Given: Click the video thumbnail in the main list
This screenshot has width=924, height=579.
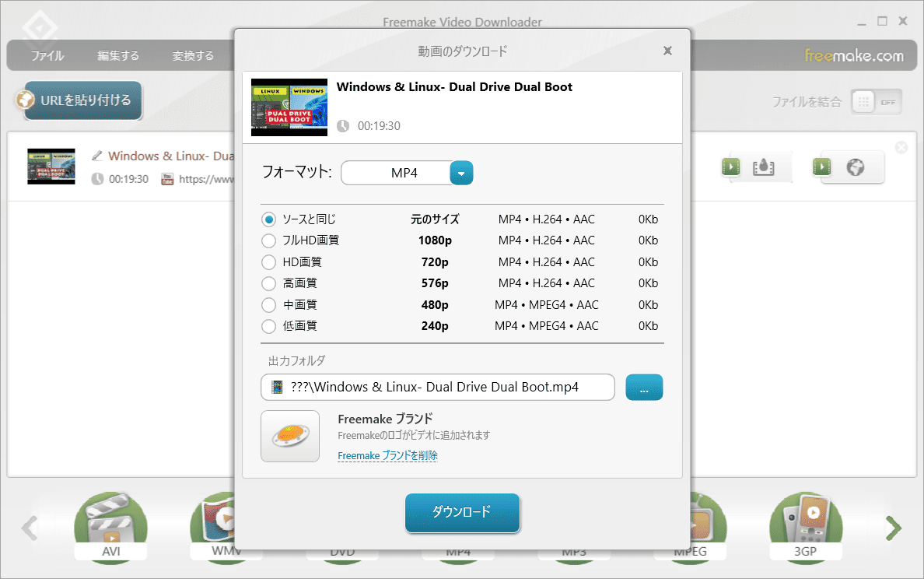Looking at the screenshot, I should coord(51,167).
